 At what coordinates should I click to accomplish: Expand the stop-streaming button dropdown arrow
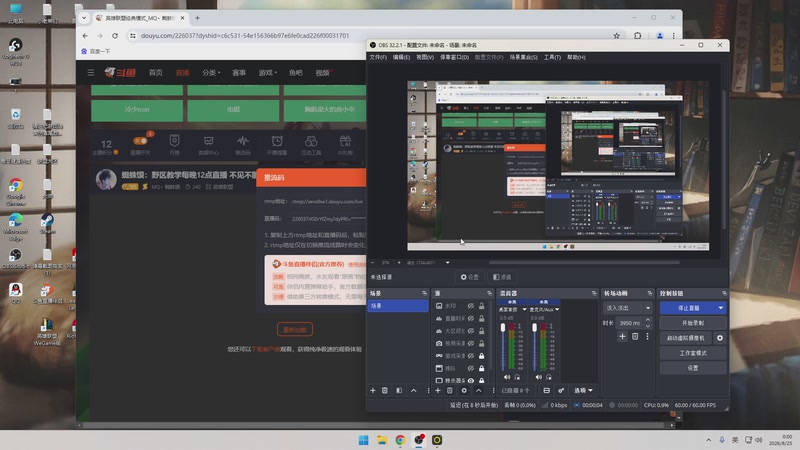720,308
